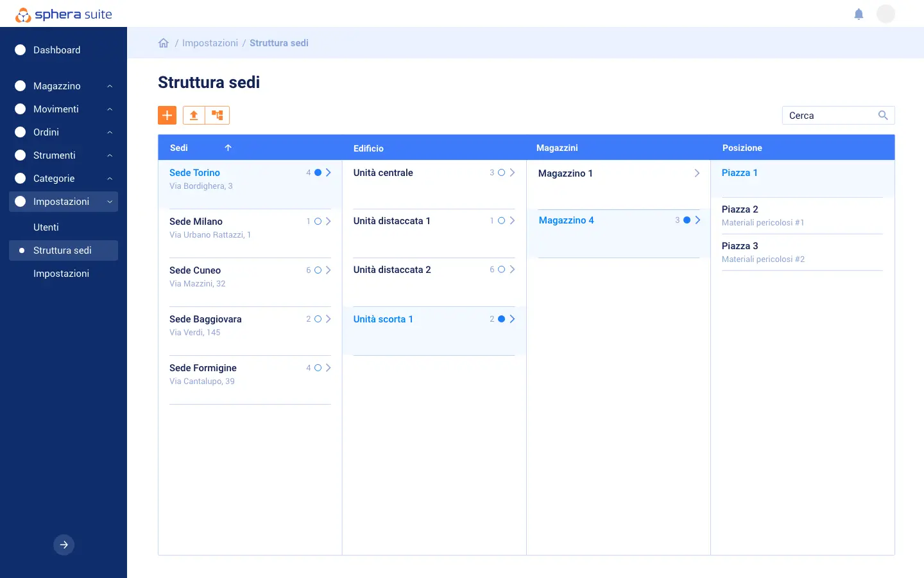Open the user avatar menu
This screenshot has width=924, height=578.
886,14
